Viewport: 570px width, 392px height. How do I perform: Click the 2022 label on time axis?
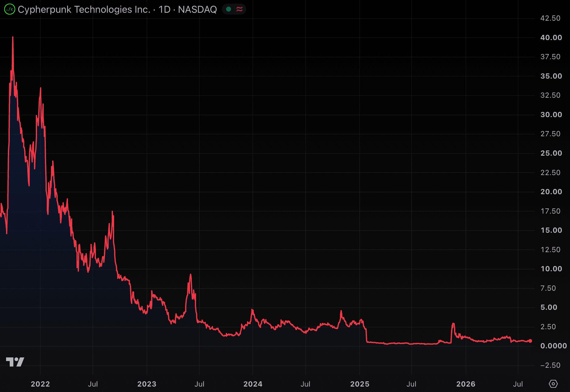[40, 384]
